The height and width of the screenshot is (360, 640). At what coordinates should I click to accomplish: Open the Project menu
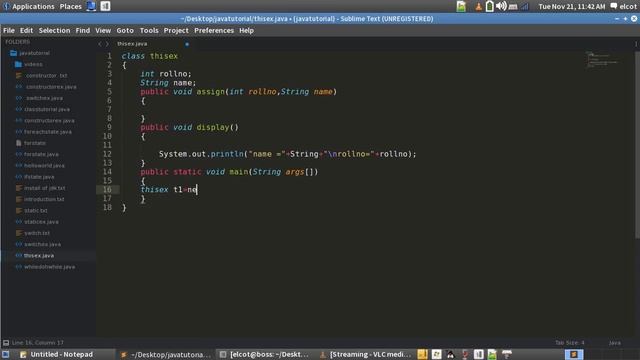point(176,31)
